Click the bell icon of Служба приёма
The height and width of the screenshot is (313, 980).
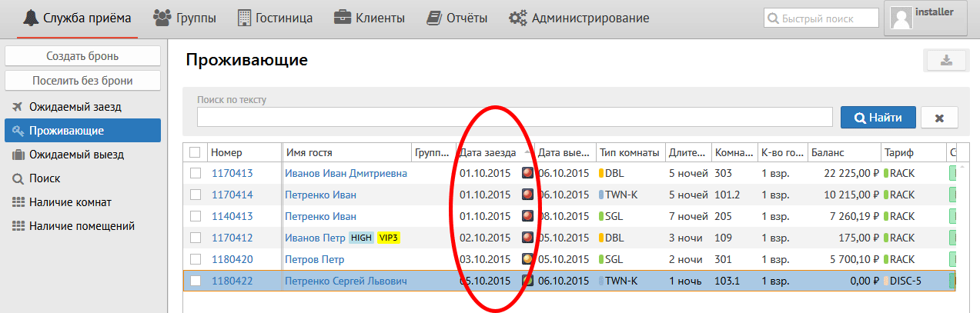point(30,17)
